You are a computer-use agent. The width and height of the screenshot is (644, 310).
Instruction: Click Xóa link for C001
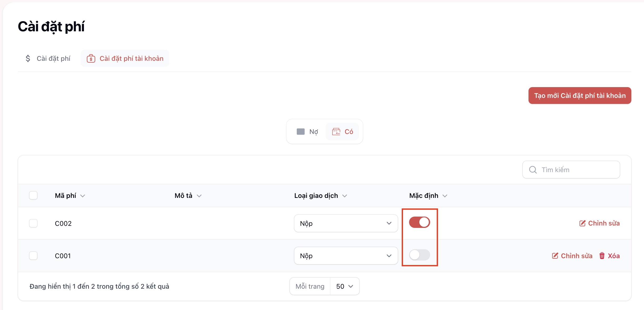pyautogui.click(x=613, y=256)
